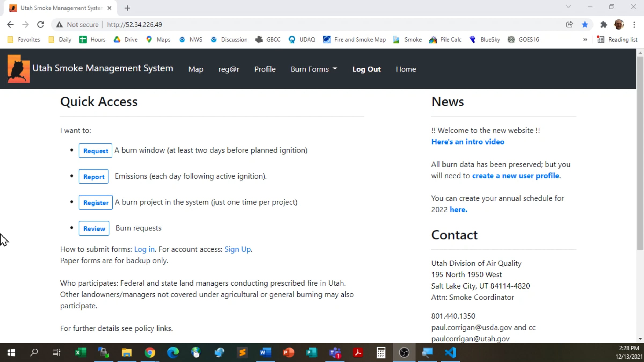Viewport: 644px width, 362px height.
Task: Go to Home in the navbar
Action: point(406,69)
